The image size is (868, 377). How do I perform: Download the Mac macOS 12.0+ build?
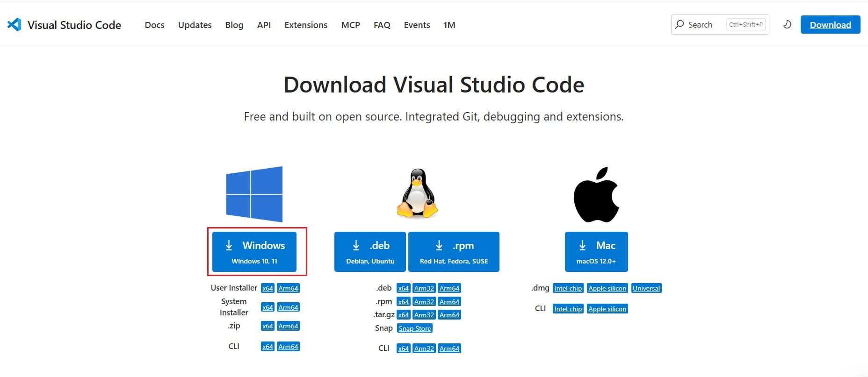[596, 252]
